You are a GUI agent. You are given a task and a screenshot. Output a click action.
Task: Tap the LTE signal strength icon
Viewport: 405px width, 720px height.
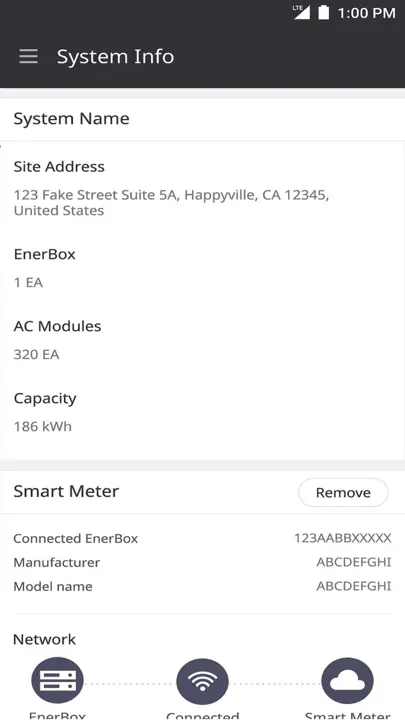click(302, 12)
